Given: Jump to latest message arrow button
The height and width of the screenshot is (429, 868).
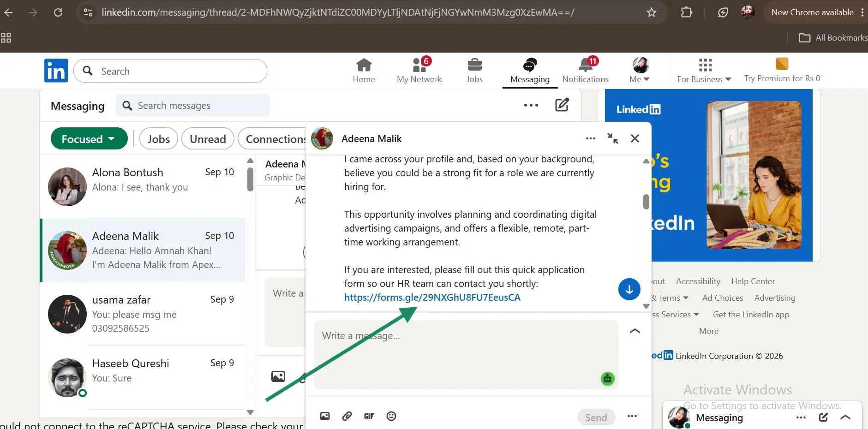Looking at the screenshot, I should click(629, 289).
